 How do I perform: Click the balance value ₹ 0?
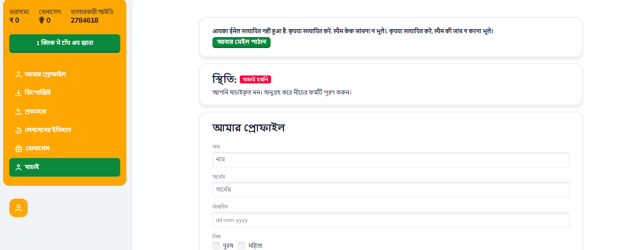point(14,20)
